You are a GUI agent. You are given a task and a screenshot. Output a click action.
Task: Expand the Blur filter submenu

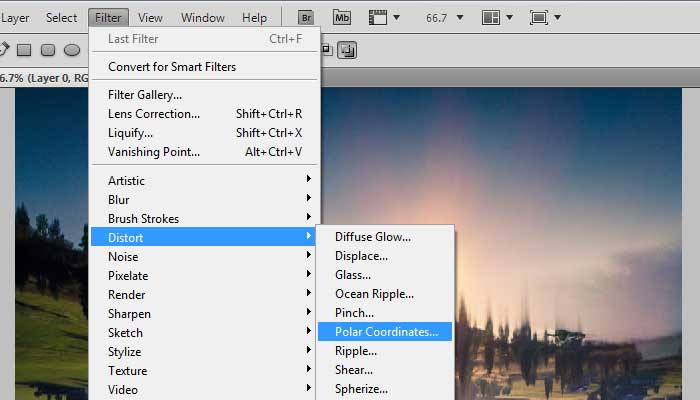204,200
